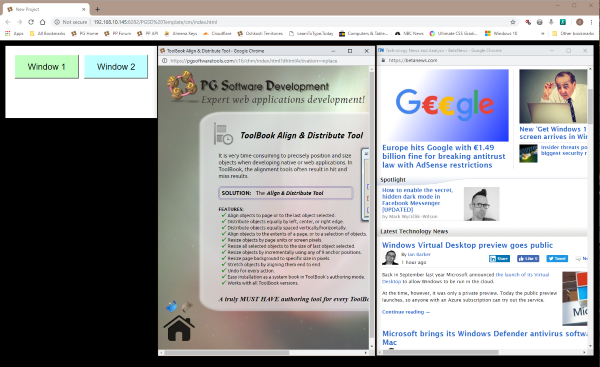Click the red extension icon in toolbar

point(528,22)
